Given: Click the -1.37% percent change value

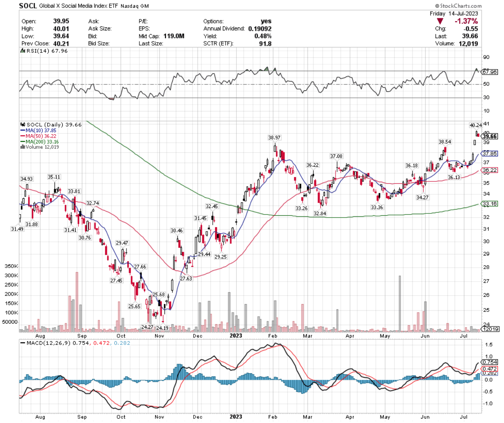Looking at the screenshot, I should [x=466, y=21].
